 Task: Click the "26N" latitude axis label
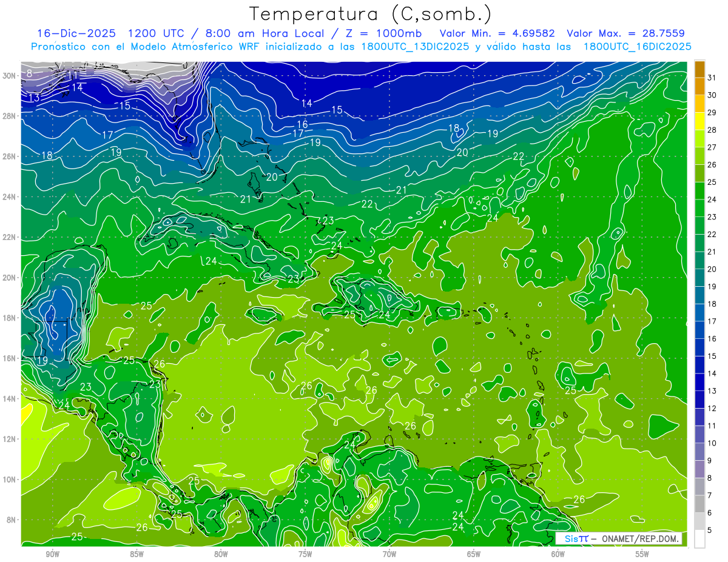pyautogui.click(x=9, y=156)
